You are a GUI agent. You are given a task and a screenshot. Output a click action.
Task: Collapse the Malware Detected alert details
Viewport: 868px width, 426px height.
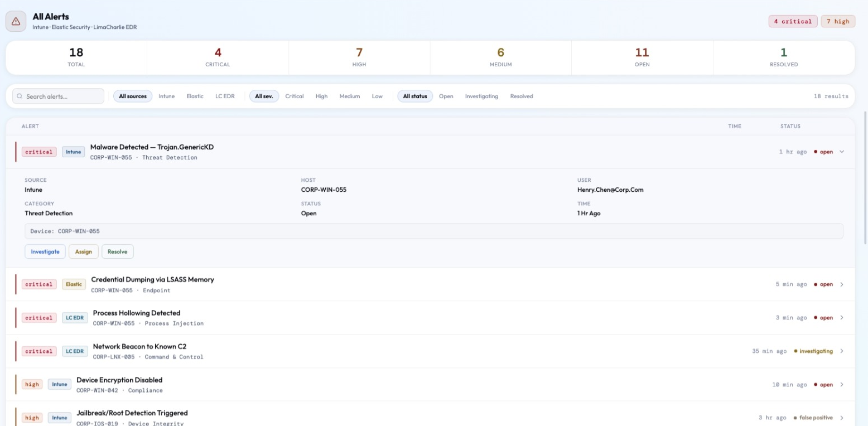point(842,152)
